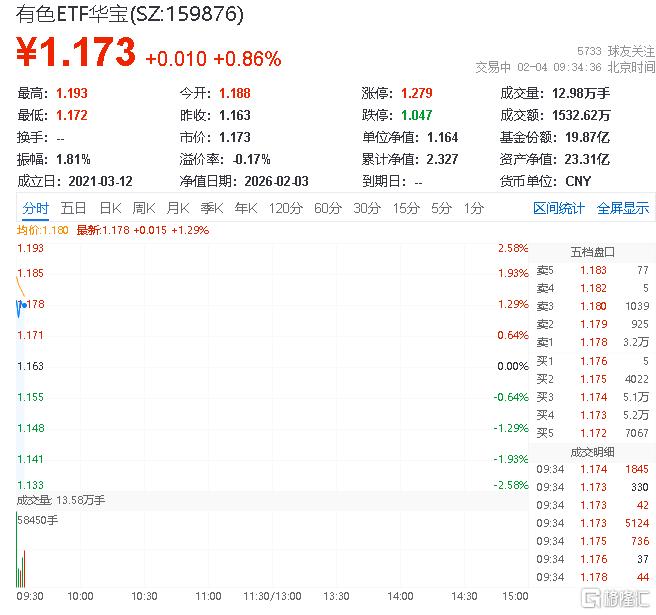Click the 58450手 volume axis label
The image size is (656, 615).
click(38, 520)
